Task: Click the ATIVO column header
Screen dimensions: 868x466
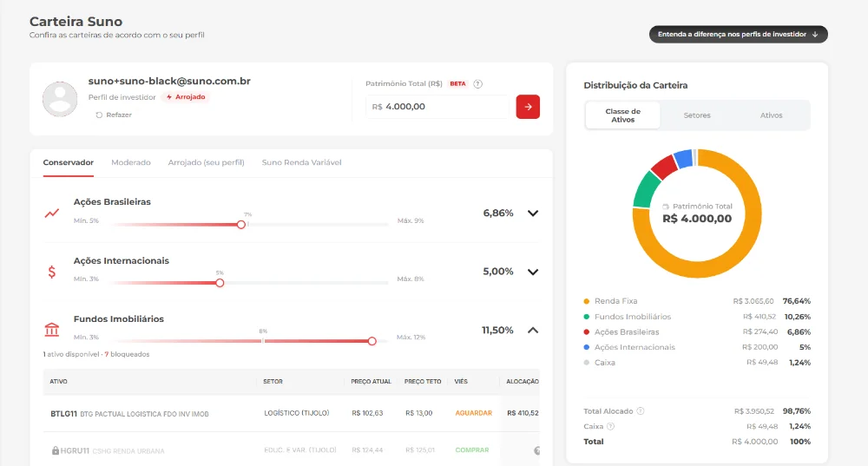Action: coord(59,382)
